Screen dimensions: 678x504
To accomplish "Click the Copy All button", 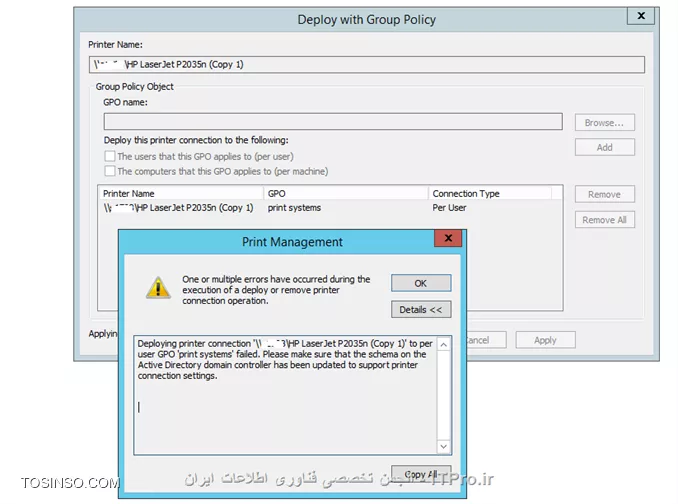I will (x=421, y=474).
